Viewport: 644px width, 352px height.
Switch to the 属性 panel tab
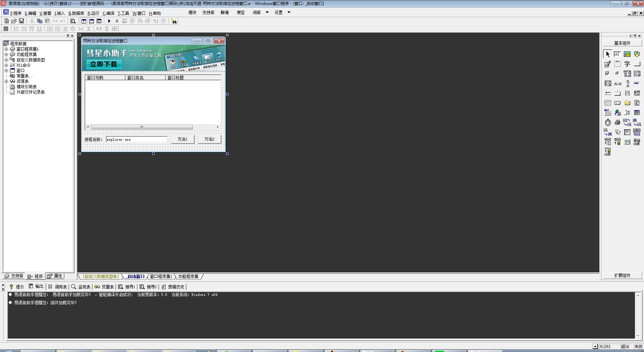coord(55,276)
